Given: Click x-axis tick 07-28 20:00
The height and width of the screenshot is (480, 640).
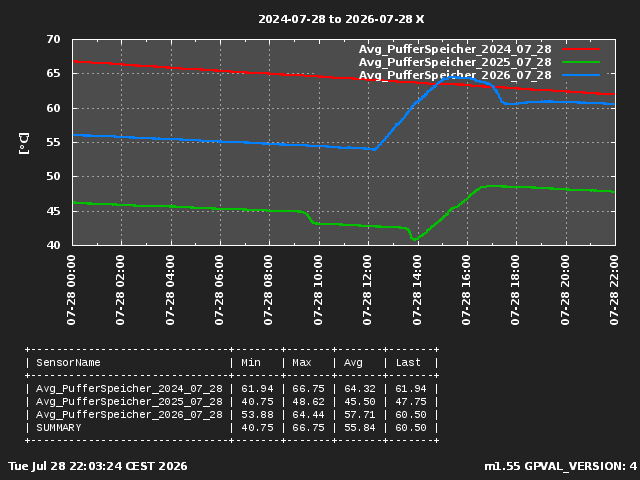Looking at the screenshot, I should pyautogui.click(x=565, y=290).
